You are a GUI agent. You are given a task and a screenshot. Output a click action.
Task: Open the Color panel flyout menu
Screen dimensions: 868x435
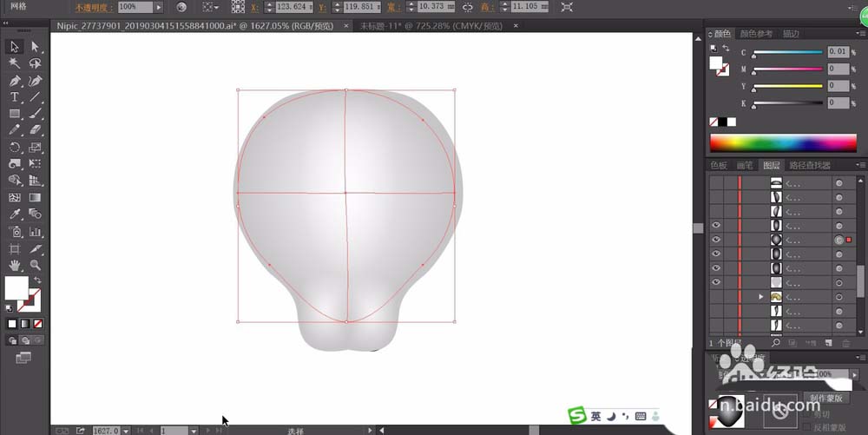859,34
